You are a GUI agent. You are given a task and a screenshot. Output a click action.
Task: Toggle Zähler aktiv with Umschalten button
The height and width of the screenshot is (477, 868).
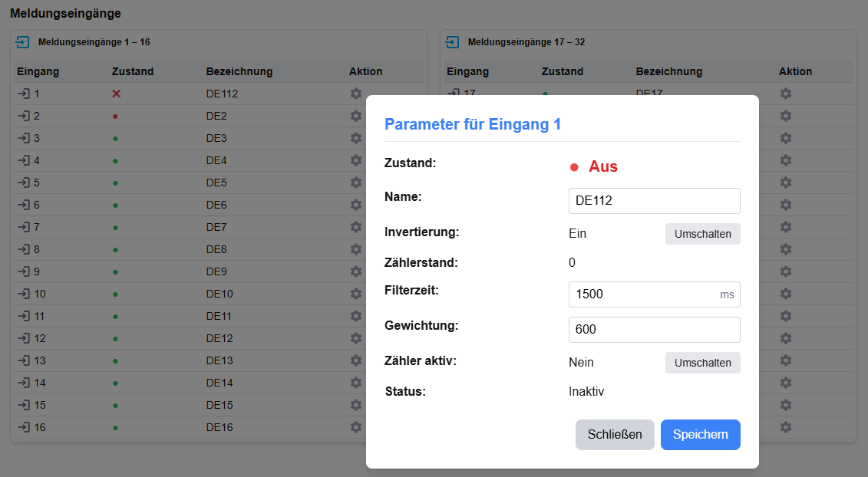(x=702, y=363)
